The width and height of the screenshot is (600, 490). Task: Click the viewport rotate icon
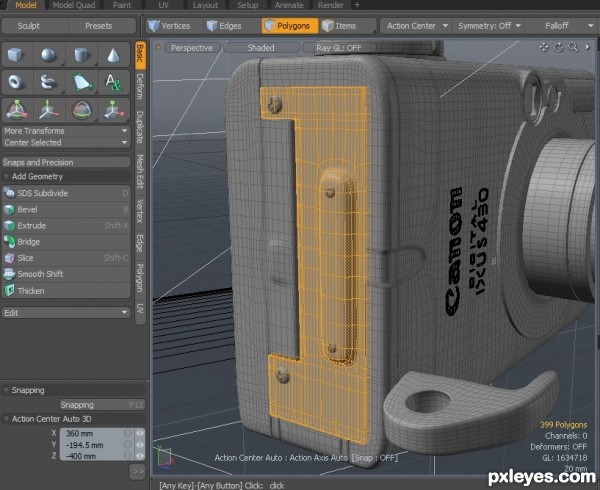coord(559,47)
